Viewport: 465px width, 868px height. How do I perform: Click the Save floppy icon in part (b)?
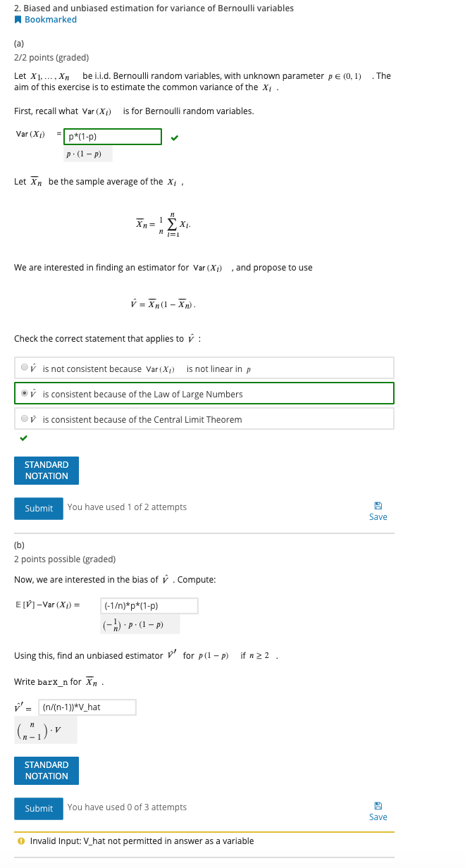[x=378, y=805]
